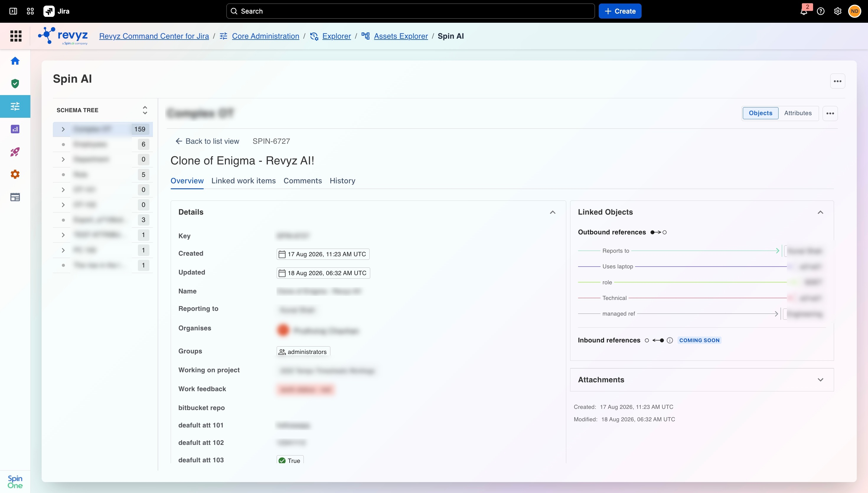The height and width of the screenshot is (493, 868).
Task: Click the object title Clone of Enigma
Action: [x=242, y=161]
